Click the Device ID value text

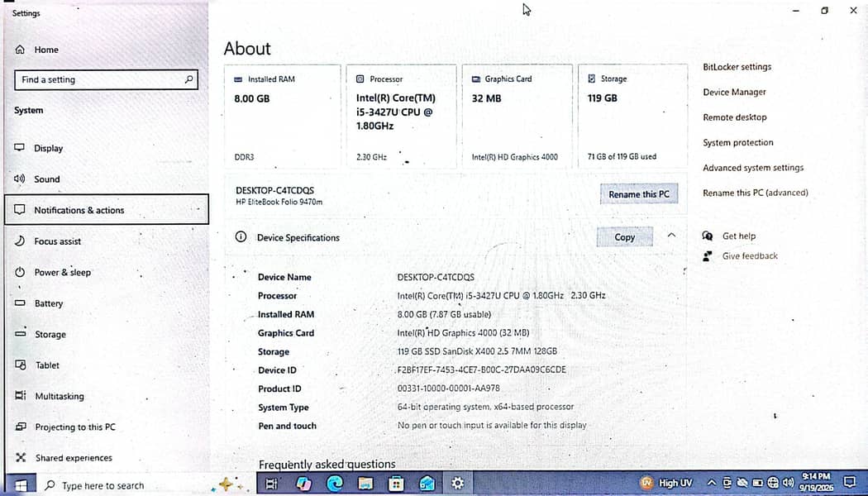pyautogui.click(x=482, y=370)
